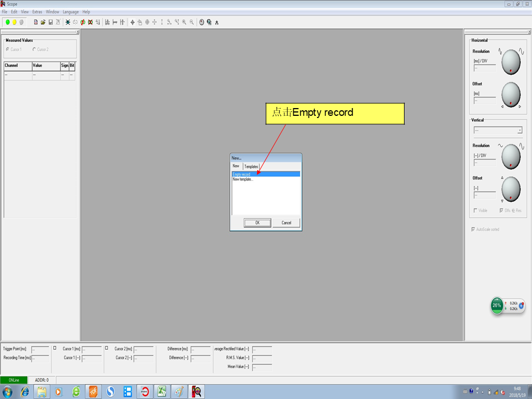Click the OK button in New dialog
Screen dimensions: 532x399
[257, 223]
